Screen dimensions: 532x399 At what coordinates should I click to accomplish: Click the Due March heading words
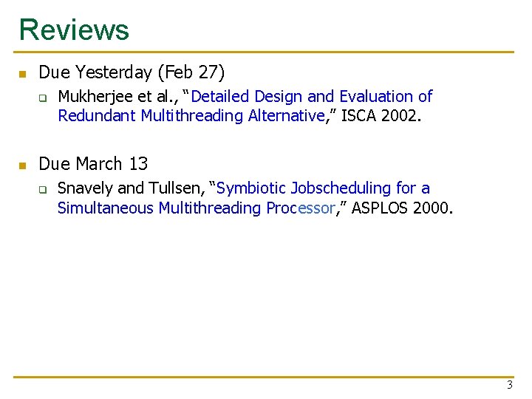(80, 163)
